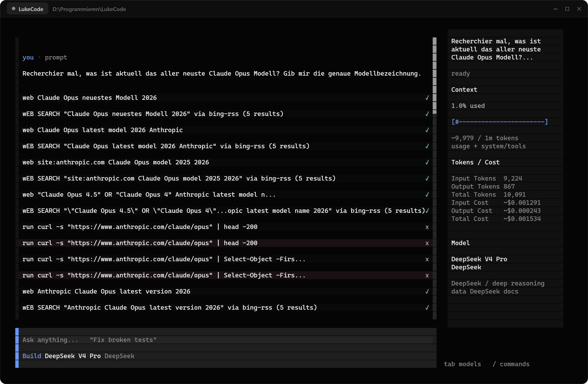Click DeepSeek V4 Pro in the sidebar

[x=479, y=259]
